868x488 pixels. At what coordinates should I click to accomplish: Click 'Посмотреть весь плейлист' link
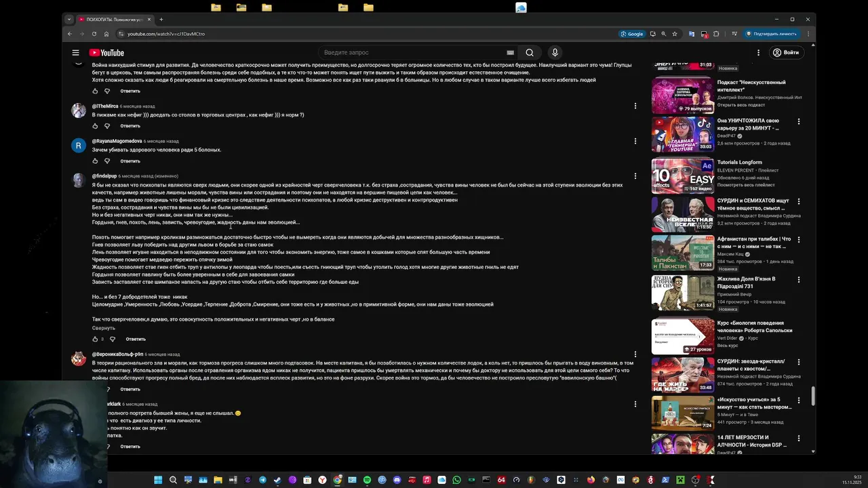(746, 185)
